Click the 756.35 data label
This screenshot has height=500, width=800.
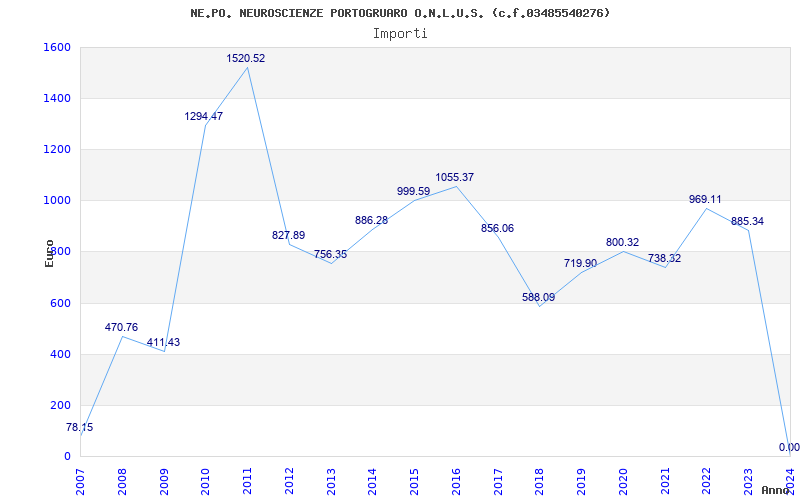click(331, 254)
